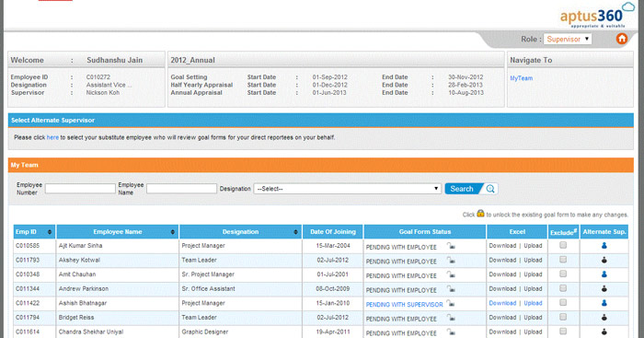Click the aptus360 logo
The image size is (644, 338).
coord(597,16)
